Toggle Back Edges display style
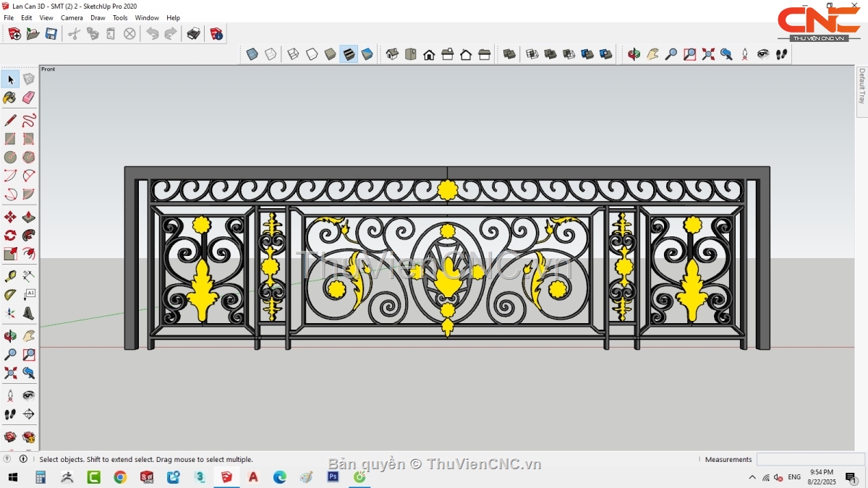Viewport: 868px width, 488px height. (x=271, y=54)
